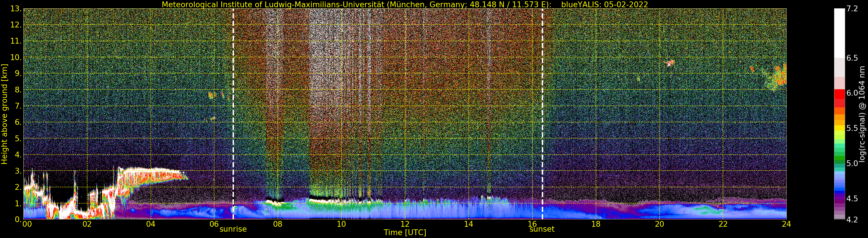This screenshot has height=238, width=868.
Task: Click the height axis tick label '12.'
Action: 16,25
